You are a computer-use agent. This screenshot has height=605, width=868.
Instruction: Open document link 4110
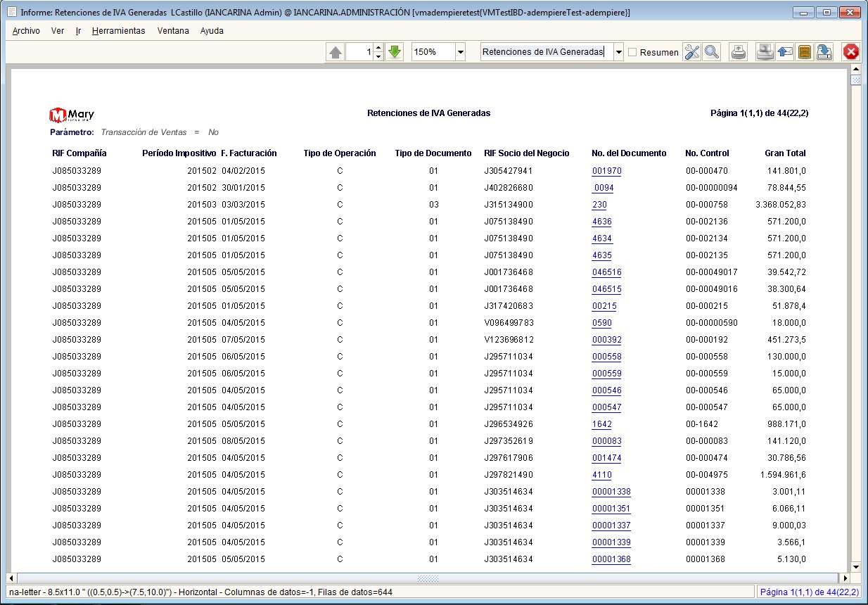click(601, 475)
